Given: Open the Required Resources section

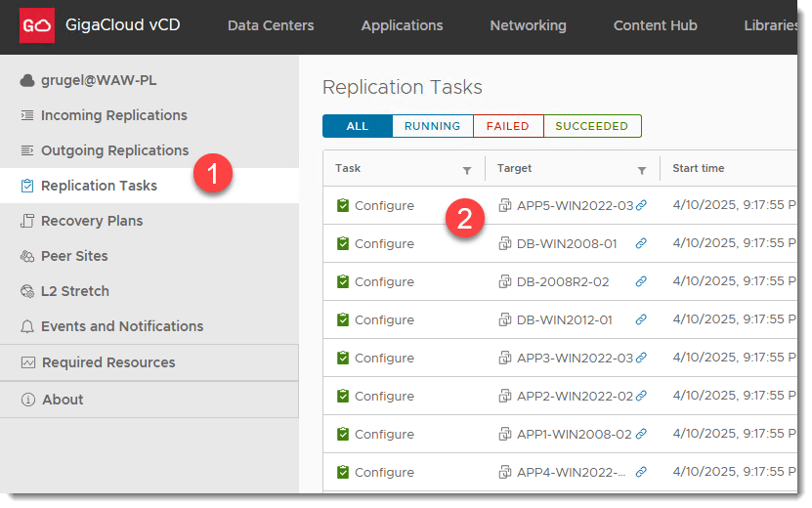Looking at the screenshot, I should point(108,362).
